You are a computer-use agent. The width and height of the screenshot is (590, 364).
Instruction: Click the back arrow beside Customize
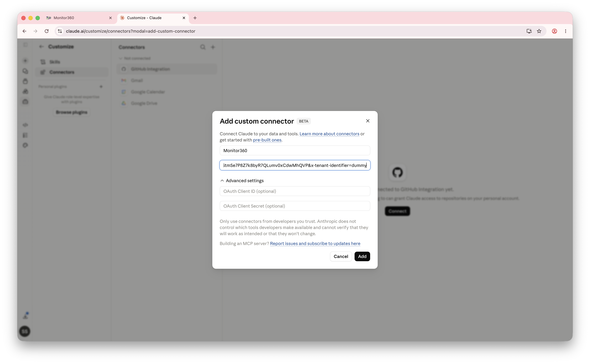pyautogui.click(x=41, y=46)
